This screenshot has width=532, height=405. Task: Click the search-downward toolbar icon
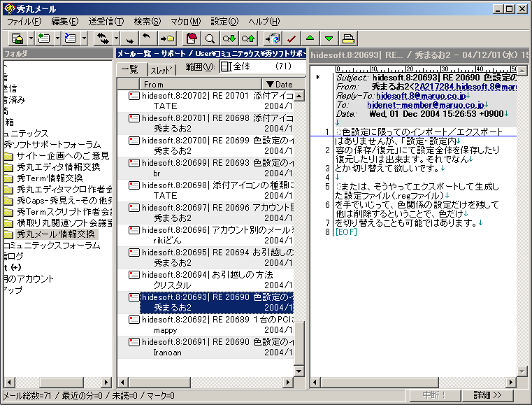(229, 38)
